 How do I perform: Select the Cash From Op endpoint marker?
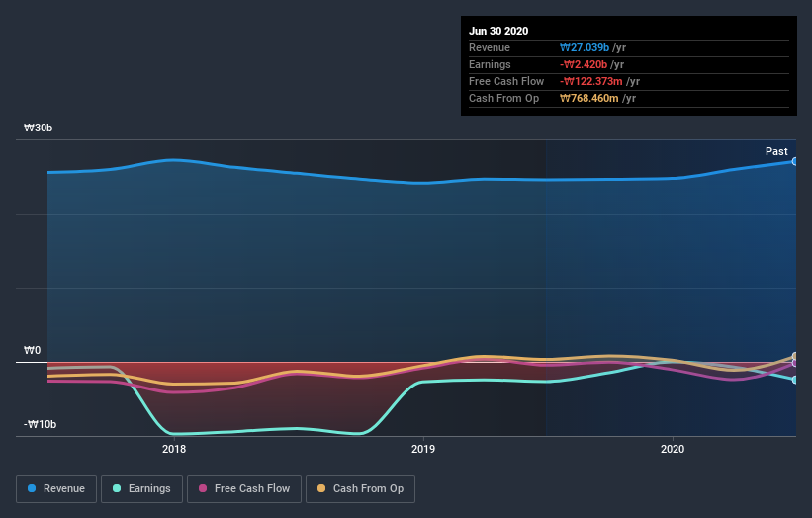[795, 356]
